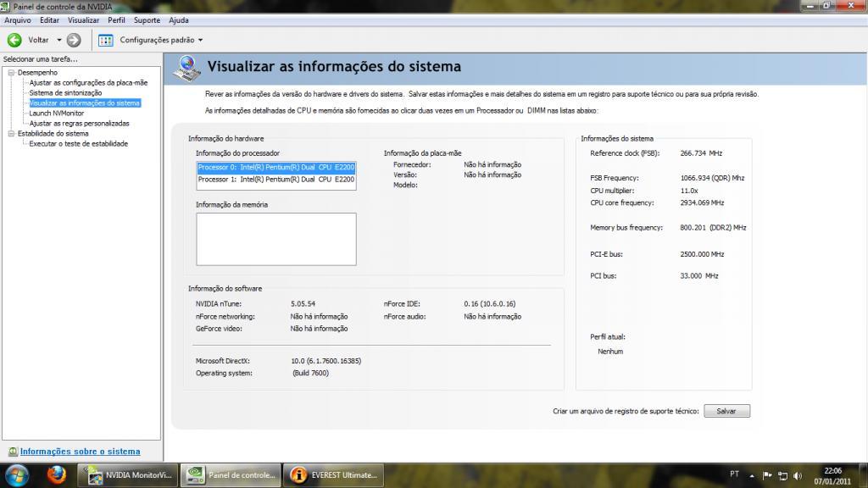Select Processor 0 in the processor list
868x488 pixels.
tap(276, 167)
